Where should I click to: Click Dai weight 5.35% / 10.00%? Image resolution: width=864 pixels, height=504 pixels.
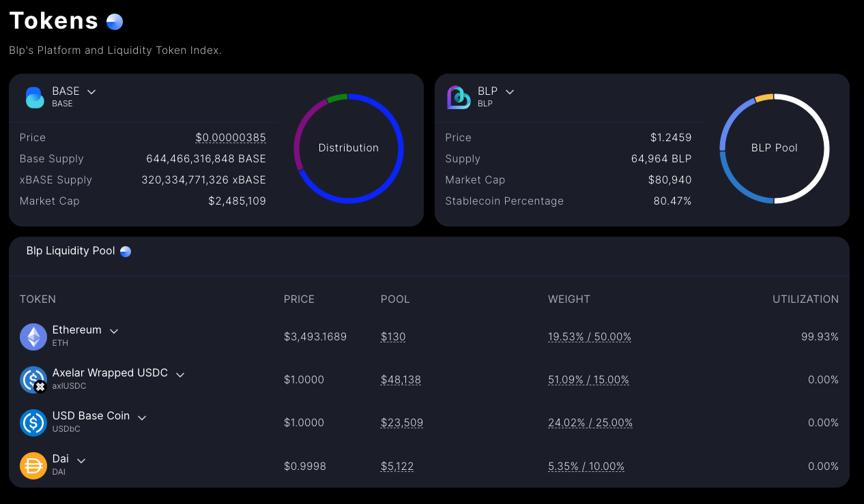click(586, 466)
